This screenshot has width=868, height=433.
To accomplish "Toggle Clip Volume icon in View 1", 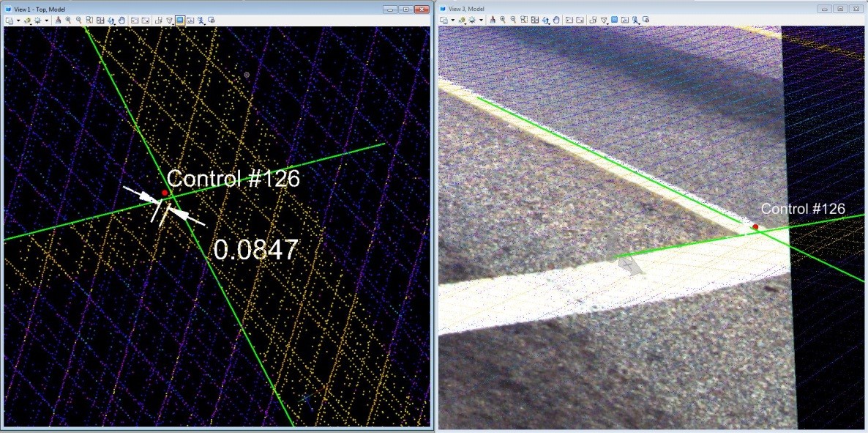I will click(x=159, y=21).
